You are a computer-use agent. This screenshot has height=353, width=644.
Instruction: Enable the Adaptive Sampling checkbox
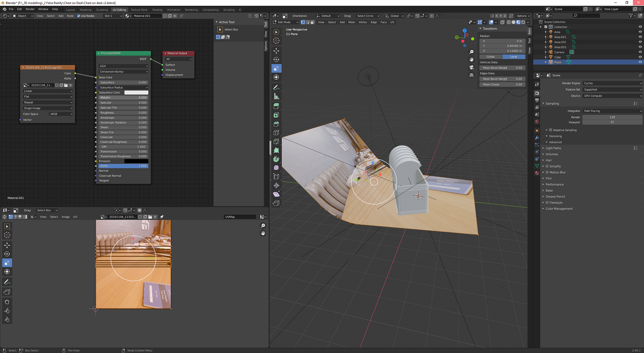click(x=550, y=130)
